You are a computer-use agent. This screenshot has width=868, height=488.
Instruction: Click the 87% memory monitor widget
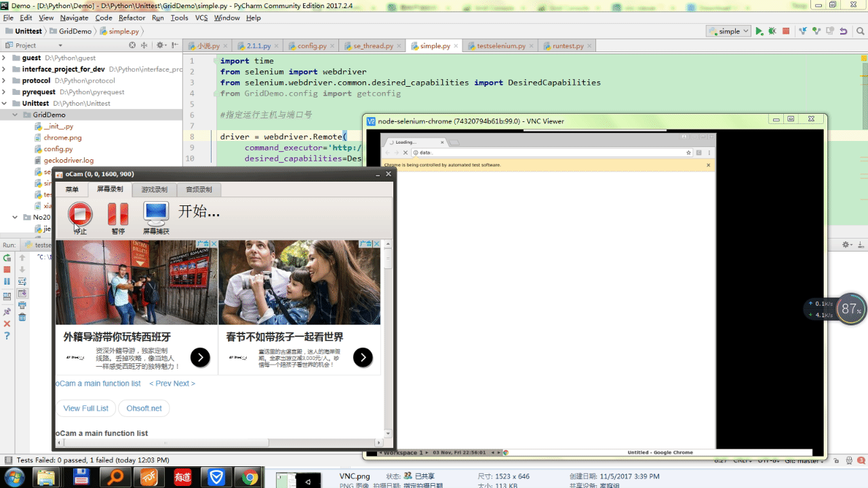(x=850, y=309)
